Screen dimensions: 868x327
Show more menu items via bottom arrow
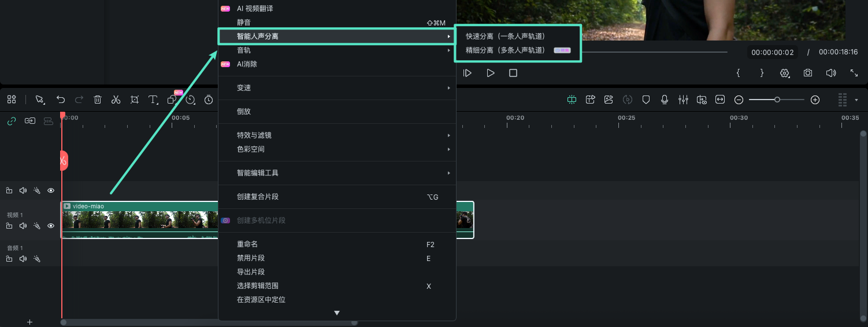[337, 313]
